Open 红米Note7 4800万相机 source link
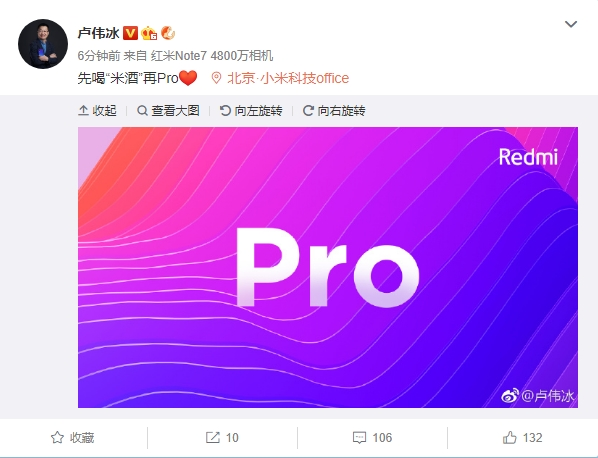 click(x=212, y=56)
